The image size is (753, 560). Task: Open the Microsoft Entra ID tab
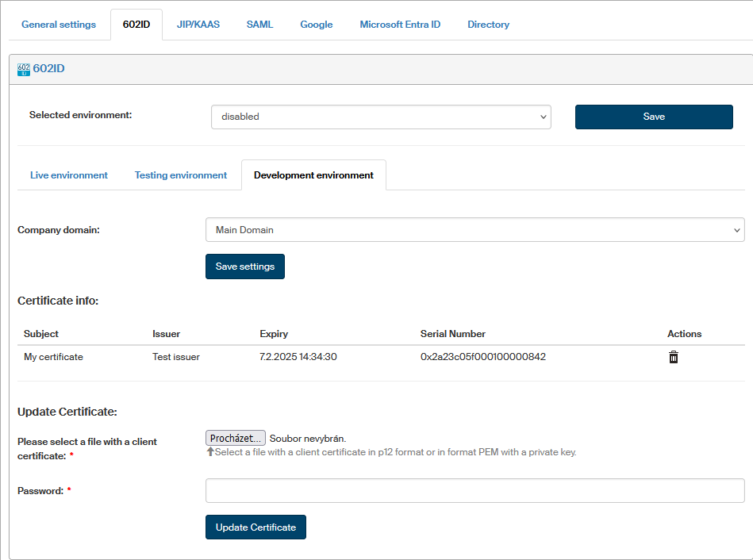tap(400, 25)
